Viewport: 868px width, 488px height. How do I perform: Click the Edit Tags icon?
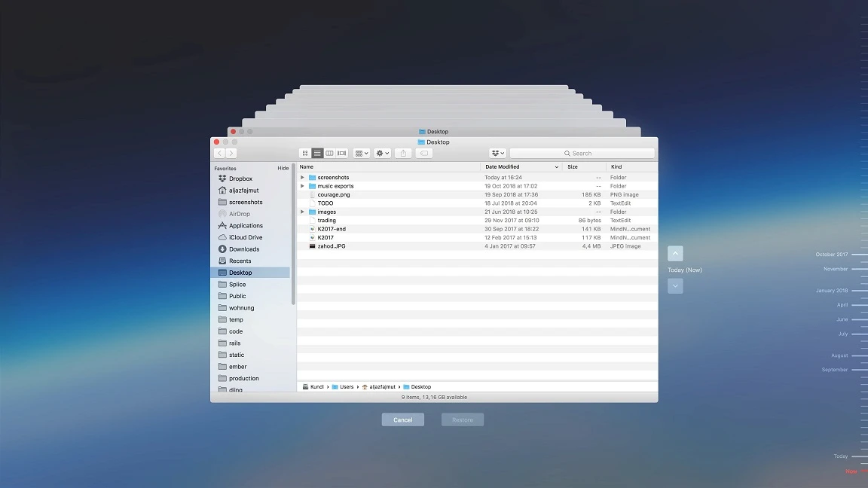pyautogui.click(x=423, y=153)
